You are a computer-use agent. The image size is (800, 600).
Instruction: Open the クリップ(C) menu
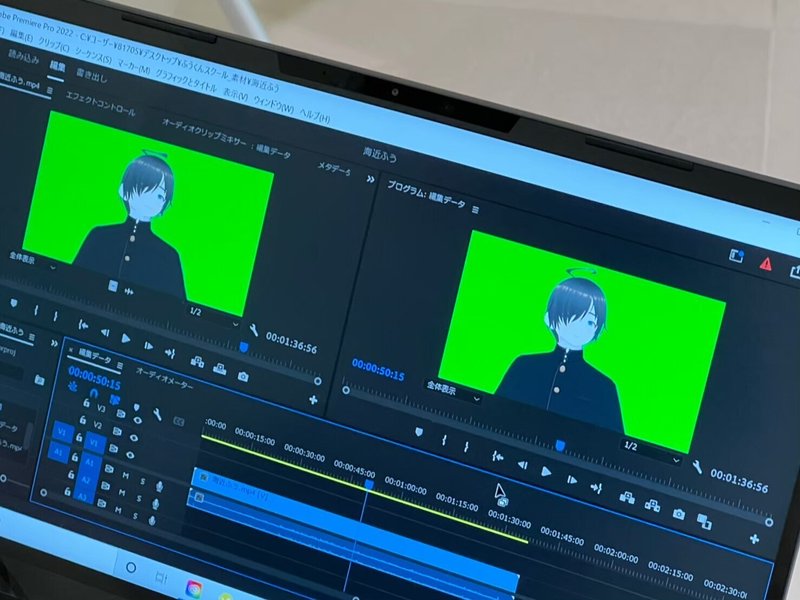click(54, 45)
